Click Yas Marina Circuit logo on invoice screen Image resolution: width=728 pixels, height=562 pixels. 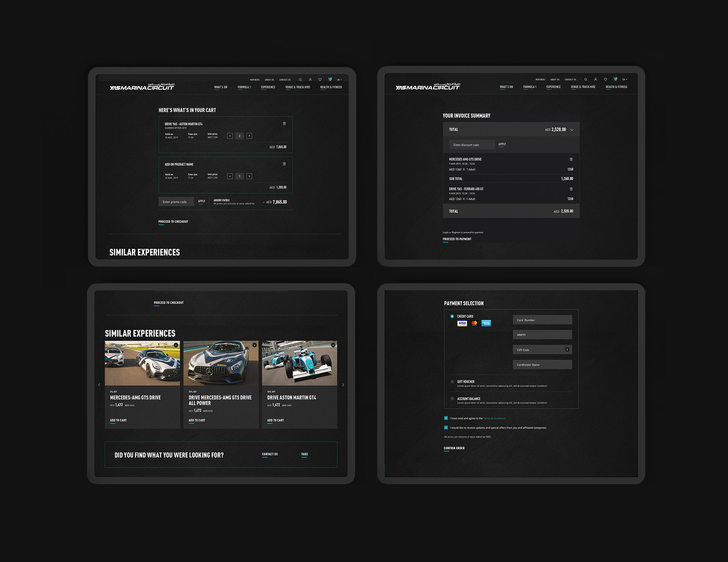pos(427,87)
